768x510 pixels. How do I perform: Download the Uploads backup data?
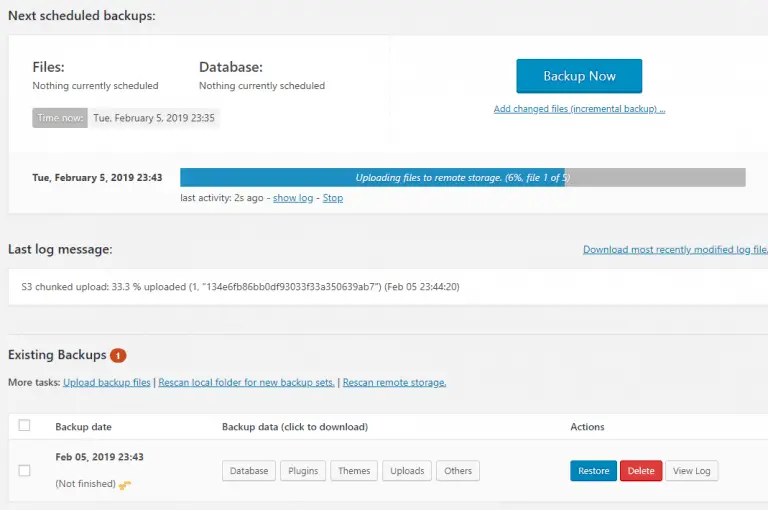[407, 471]
